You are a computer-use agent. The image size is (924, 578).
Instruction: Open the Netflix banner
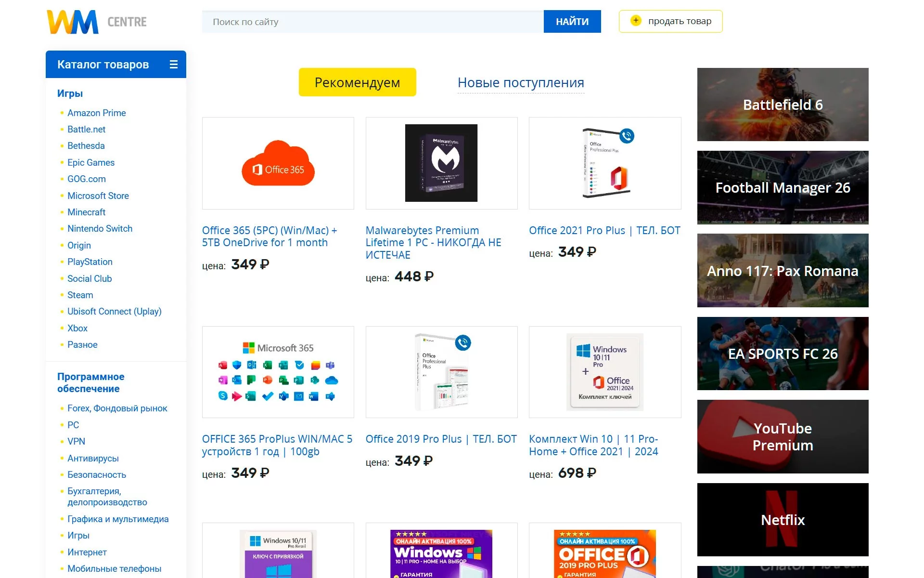coord(783,520)
